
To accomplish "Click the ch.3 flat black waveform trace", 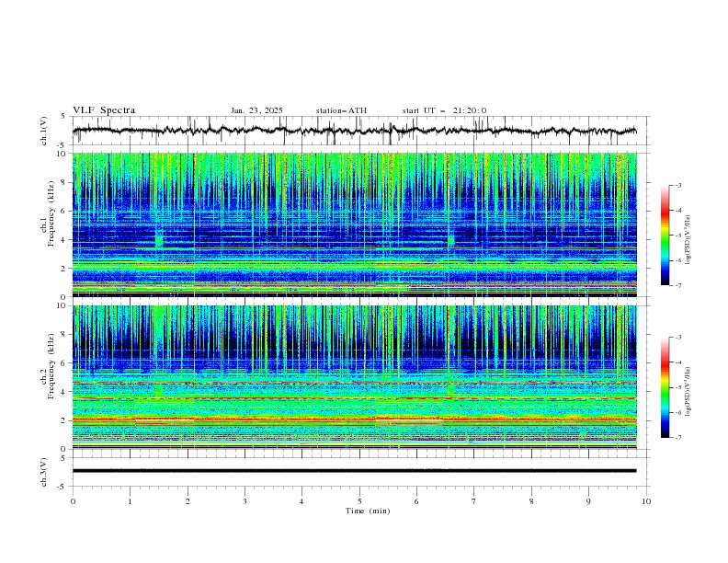I will coord(355,471).
